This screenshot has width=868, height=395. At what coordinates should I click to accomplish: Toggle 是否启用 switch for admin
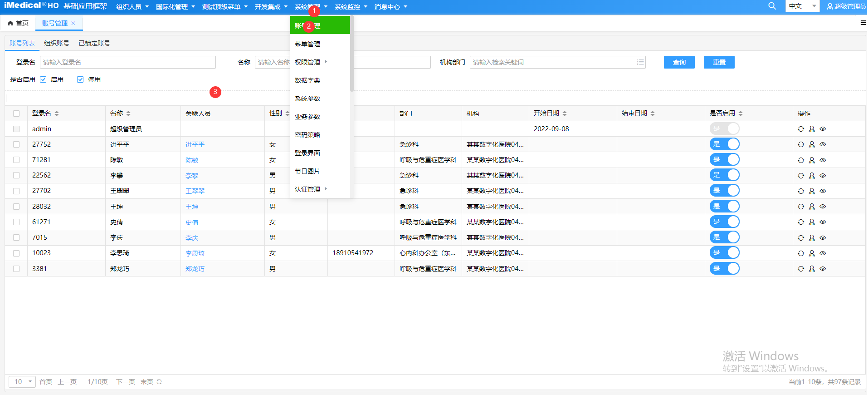(x=725, y=128)
